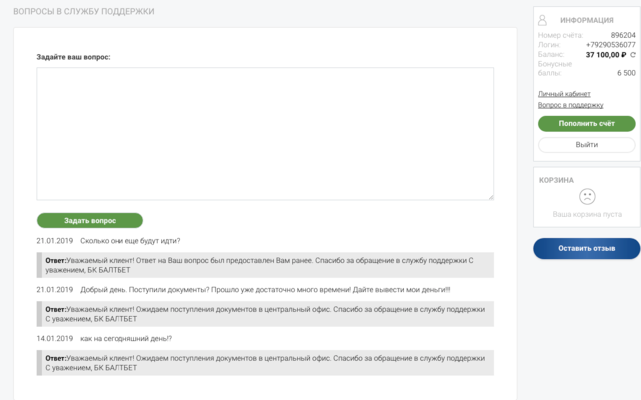The image size is (641, 400).
Task: Click the user profile icon in Информация panel
Action: pos(543,20)
